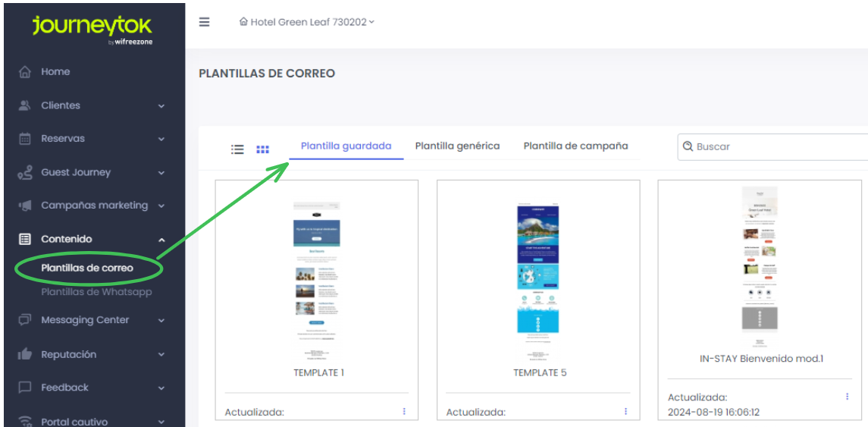Image resolution: width=868 pixels, height=427 pixels.
Task: Open Plantillas de correo in sidebar
Action: [87, 268]
